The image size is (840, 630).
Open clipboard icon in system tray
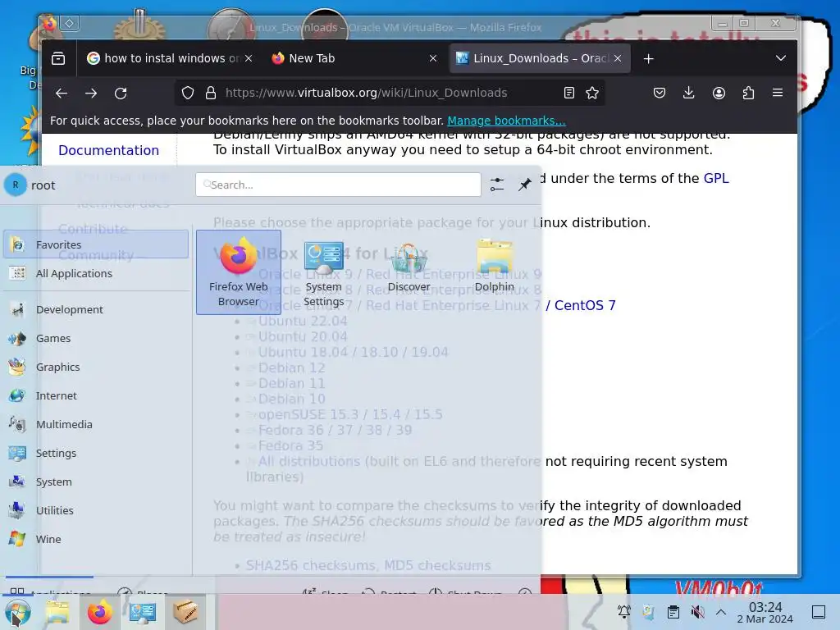click(673, 612)
